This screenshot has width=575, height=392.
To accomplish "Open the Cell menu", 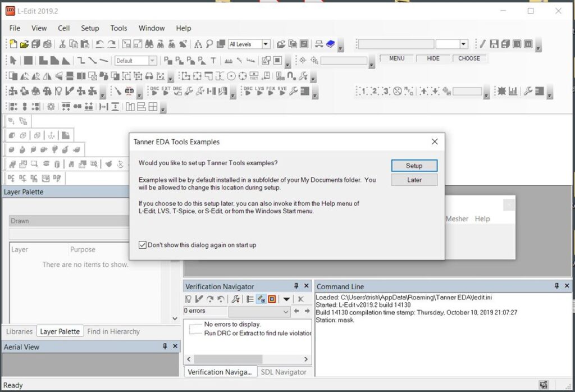I will coord(64,28).
